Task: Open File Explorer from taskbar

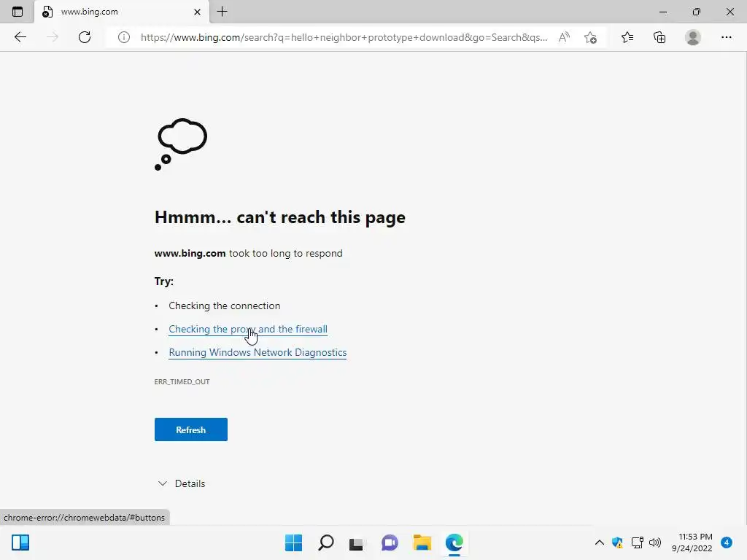Action: (422, 542)
